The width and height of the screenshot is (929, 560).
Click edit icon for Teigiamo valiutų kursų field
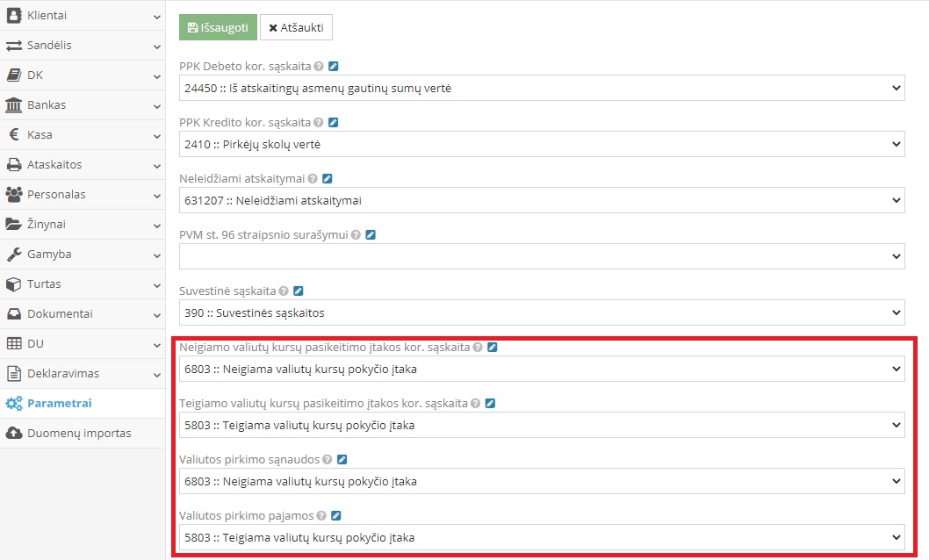point(490,403)
